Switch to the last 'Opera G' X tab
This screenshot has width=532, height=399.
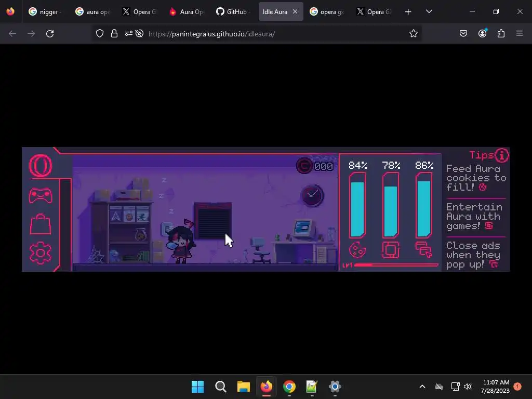pos(374,12)
